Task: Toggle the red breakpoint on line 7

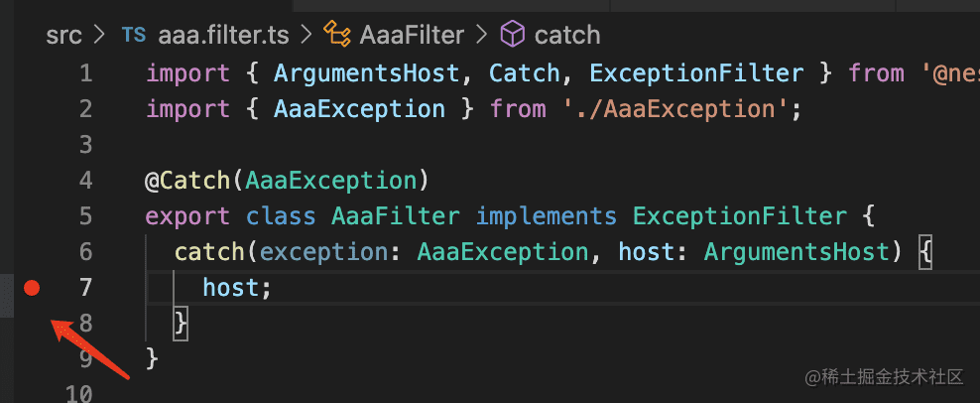Action: click(x=32, y=288)
